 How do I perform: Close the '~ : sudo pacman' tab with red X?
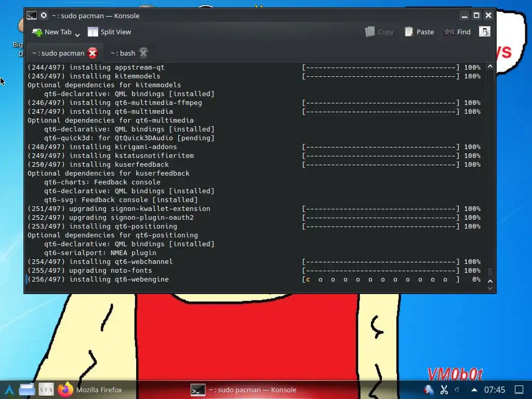[x=92, y=54]
